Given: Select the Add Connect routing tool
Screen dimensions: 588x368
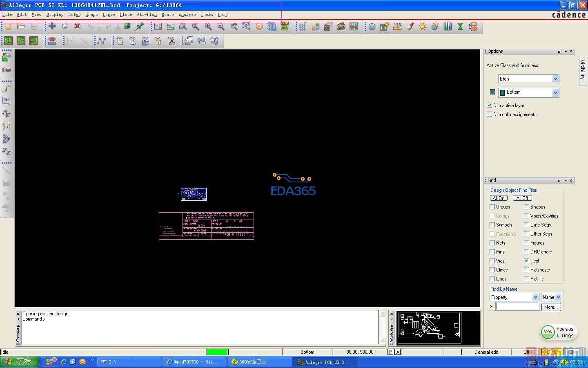Looking at the screenshot, I should (x=7, y=88).
